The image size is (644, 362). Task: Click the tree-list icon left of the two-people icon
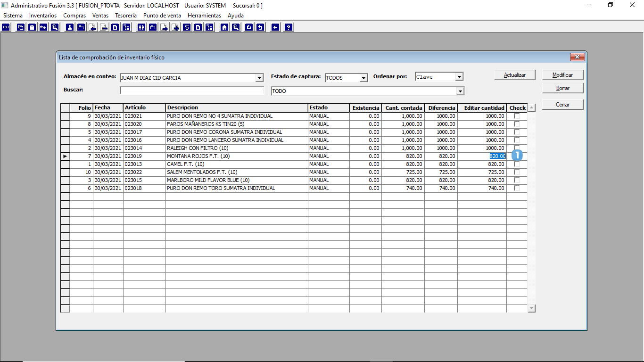pyautogui.click(x=126, y=27)
